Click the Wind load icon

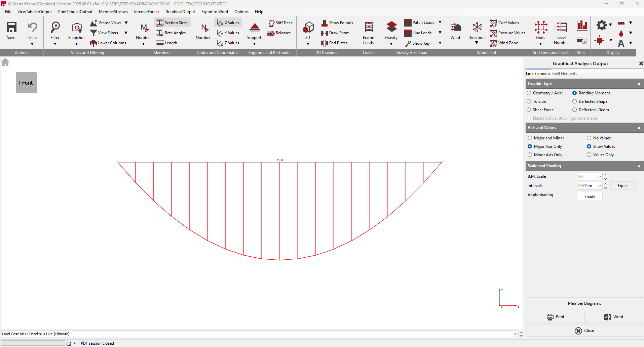[x=455, y=31]
